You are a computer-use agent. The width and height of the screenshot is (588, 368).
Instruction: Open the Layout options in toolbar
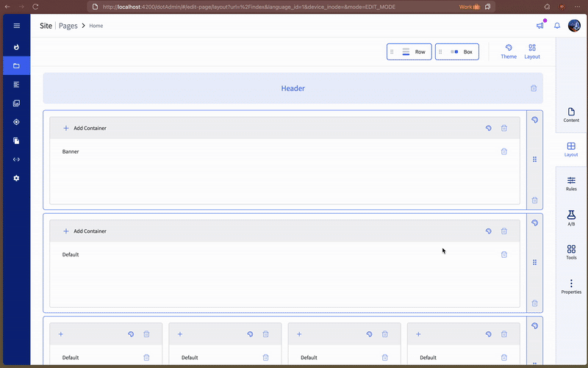pyautogui.click(x=532, y=51)
